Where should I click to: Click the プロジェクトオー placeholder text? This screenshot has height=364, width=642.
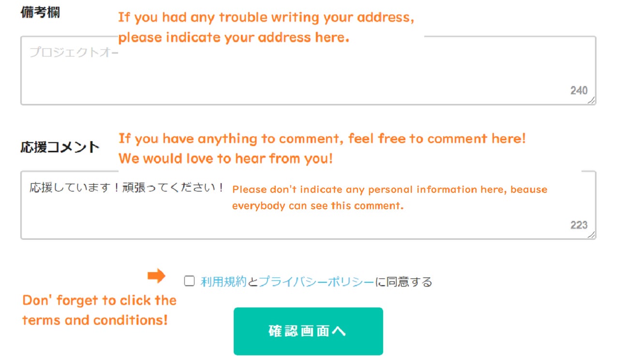point(74,52)
